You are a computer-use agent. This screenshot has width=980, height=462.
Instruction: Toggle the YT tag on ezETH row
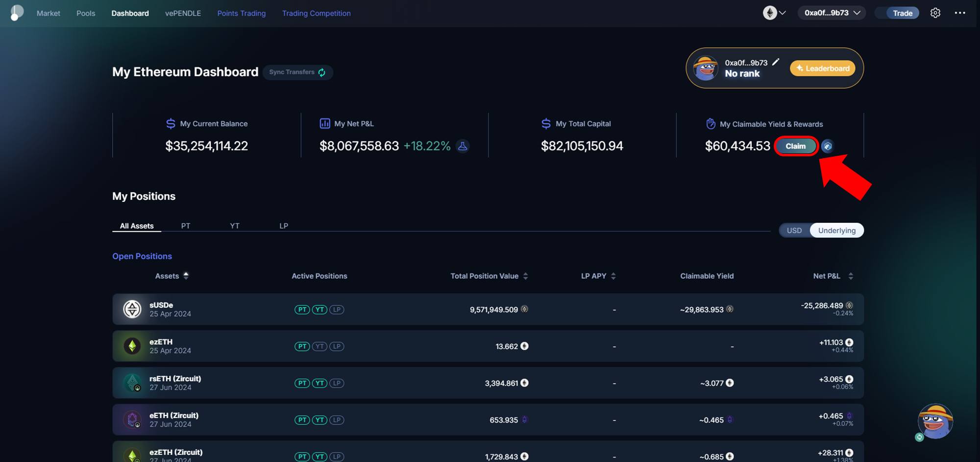pos(319,346)
